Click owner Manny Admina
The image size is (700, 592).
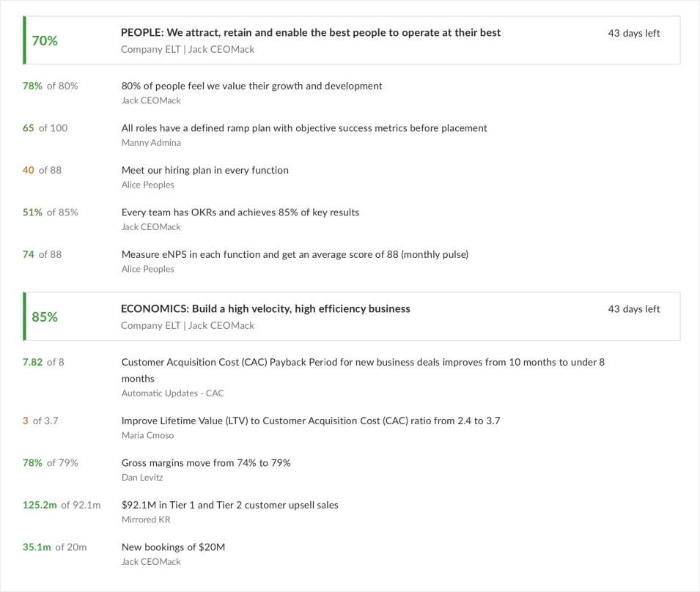(151, 143)
